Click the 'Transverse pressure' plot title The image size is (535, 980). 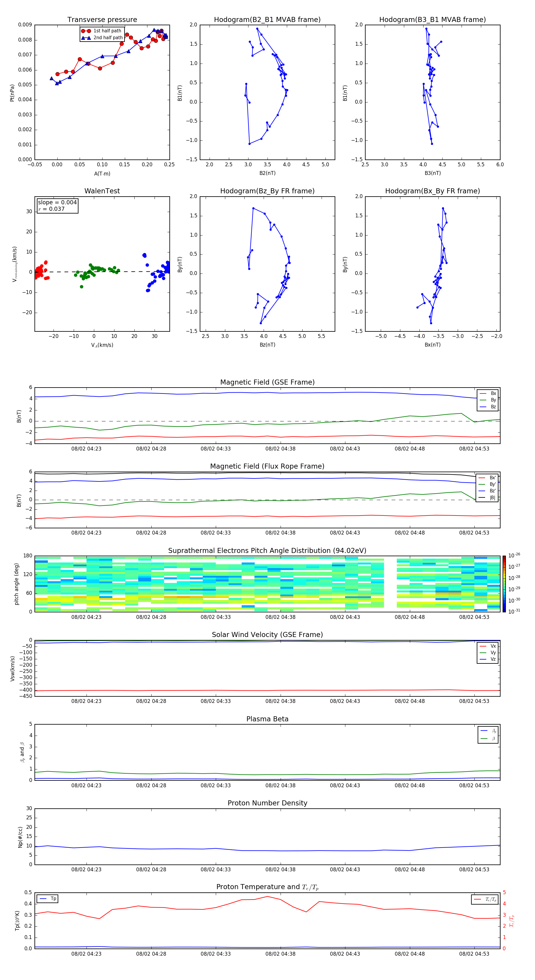click(x=102, y=20)
